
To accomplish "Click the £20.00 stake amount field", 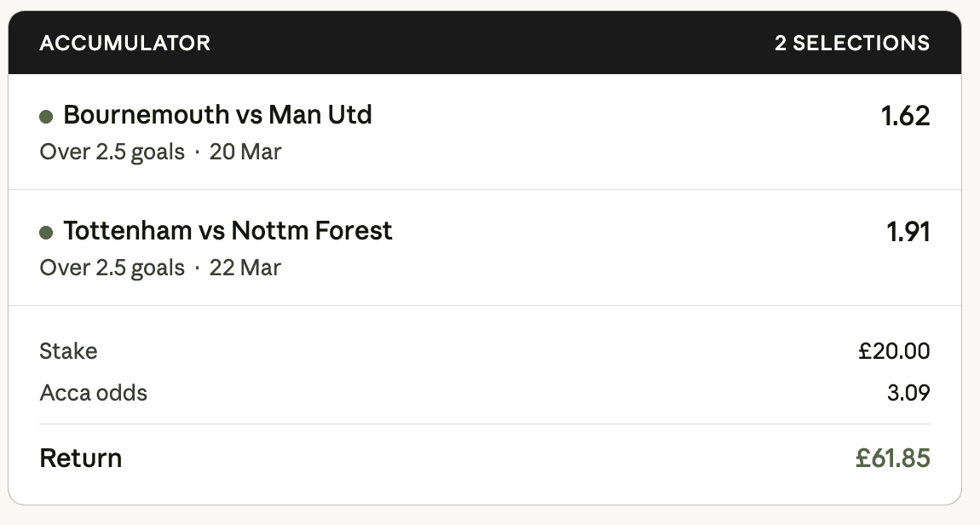I will (x=894, y=351).
